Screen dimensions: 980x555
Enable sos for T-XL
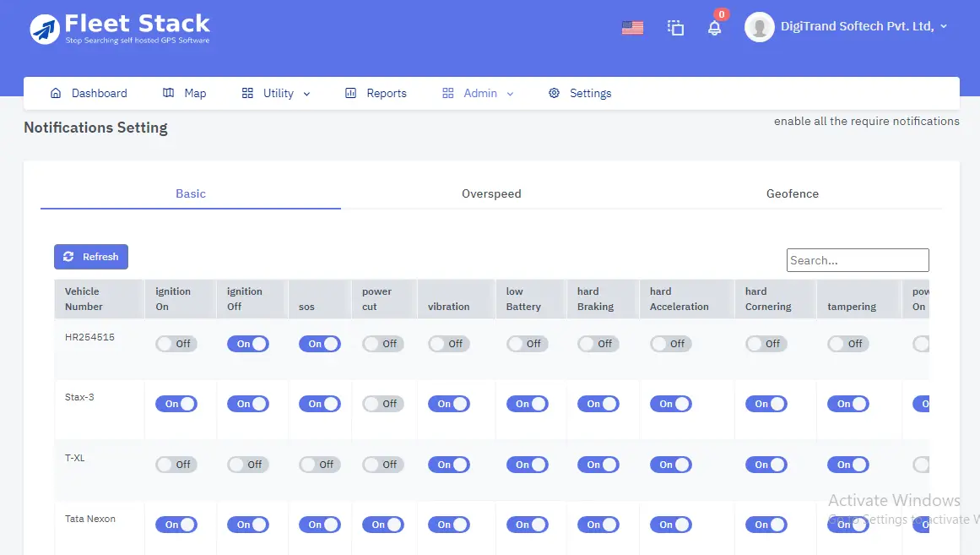point(320,465)
